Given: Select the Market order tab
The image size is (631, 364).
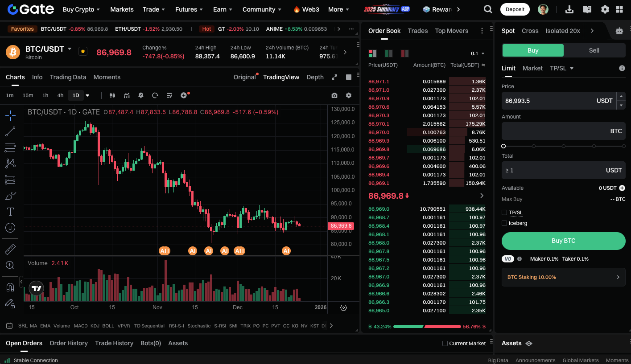Looking at the screenshot, I should 532,68.
